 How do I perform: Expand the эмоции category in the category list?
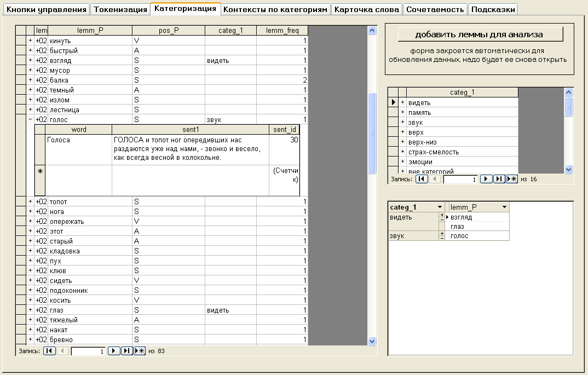point(402,161)
